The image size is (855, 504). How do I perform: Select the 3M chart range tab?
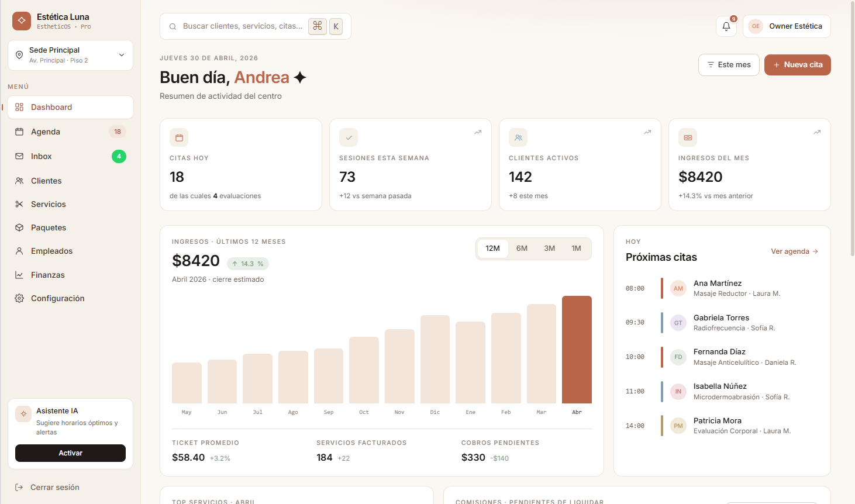coord(550,248)
